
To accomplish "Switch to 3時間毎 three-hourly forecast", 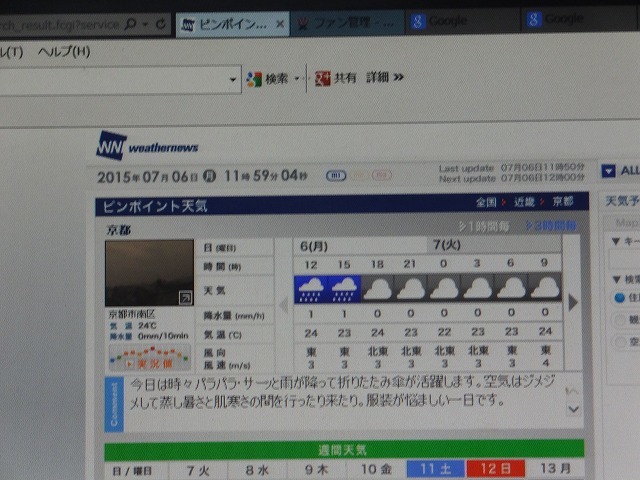I will (x=551, y=225).
